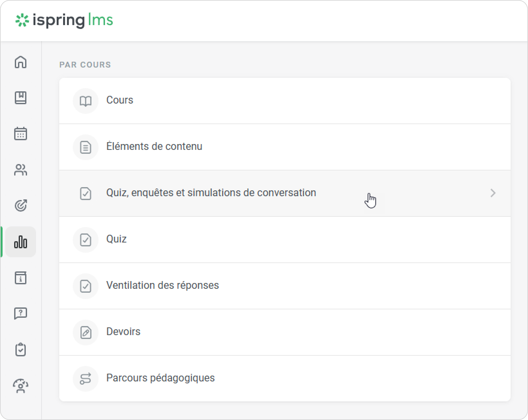Screen dimensions: 528x420
Task: Open the Calendar icon in sidebar
Action: [x=21, y=134]
